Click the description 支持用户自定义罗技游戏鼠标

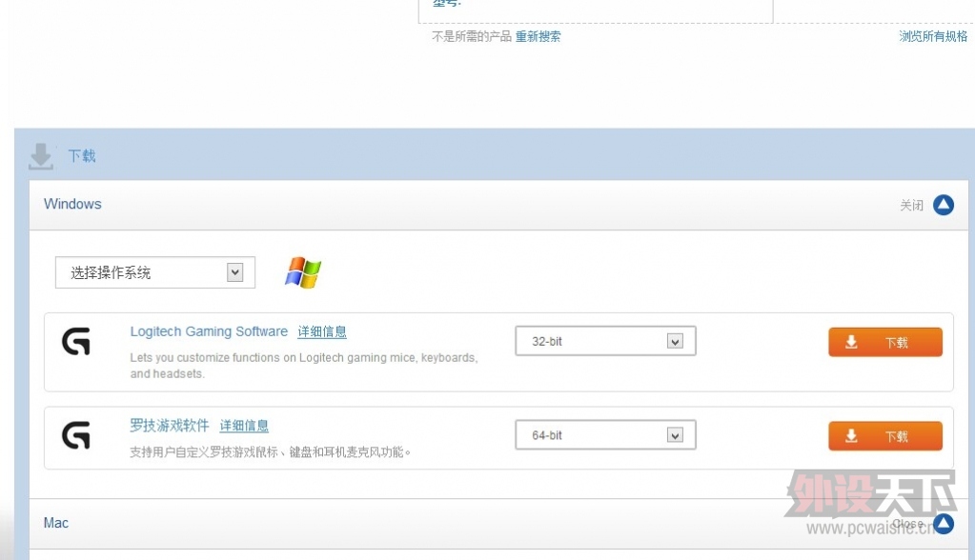(x=270, y=451)
